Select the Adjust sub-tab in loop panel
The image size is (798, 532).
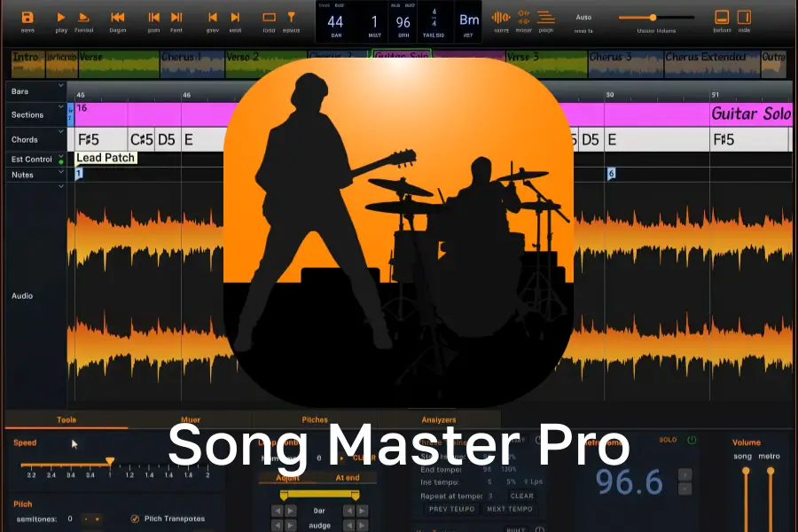287,478
